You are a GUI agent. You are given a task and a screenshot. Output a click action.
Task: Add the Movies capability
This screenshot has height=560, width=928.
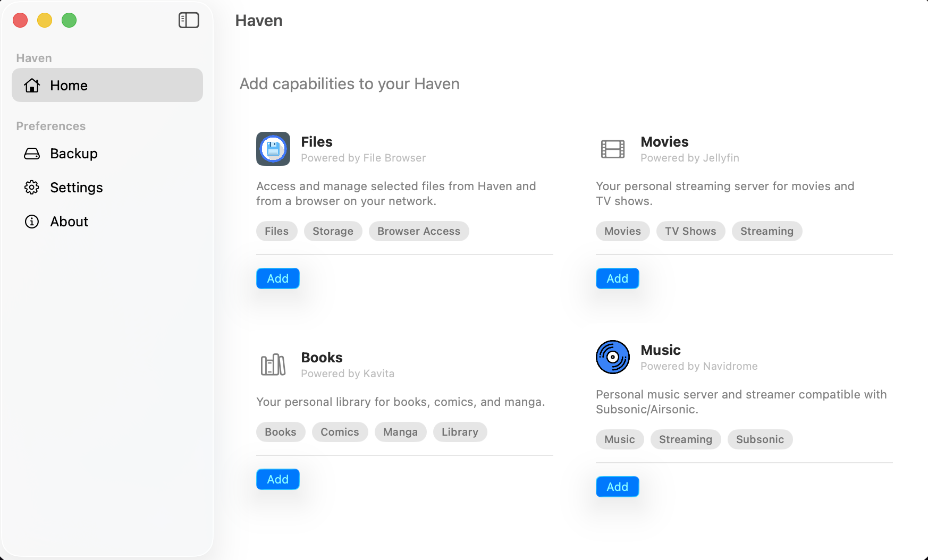click(618, 278)
